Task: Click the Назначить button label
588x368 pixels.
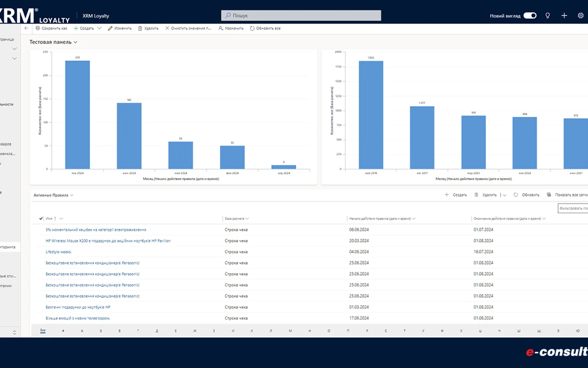Action: tap(234, 28)
